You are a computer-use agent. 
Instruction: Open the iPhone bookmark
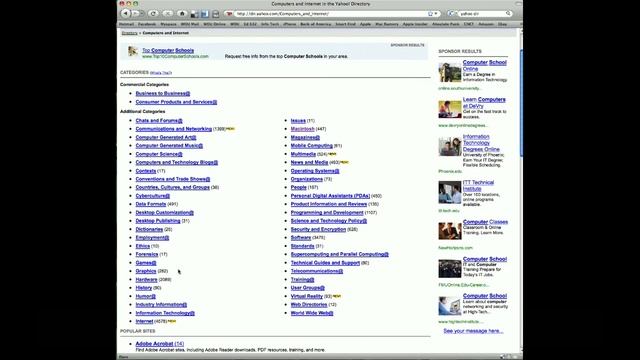click(x=289, y=24)
